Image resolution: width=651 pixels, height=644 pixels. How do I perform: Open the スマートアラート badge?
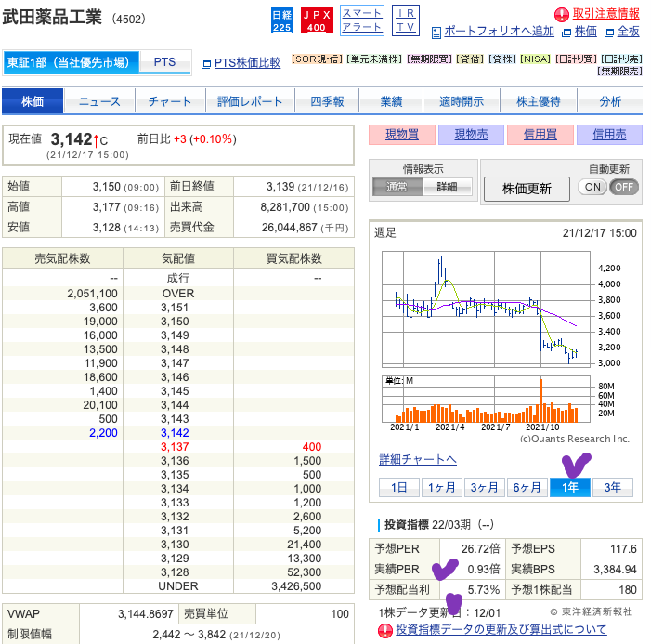[x=361, y=20]
